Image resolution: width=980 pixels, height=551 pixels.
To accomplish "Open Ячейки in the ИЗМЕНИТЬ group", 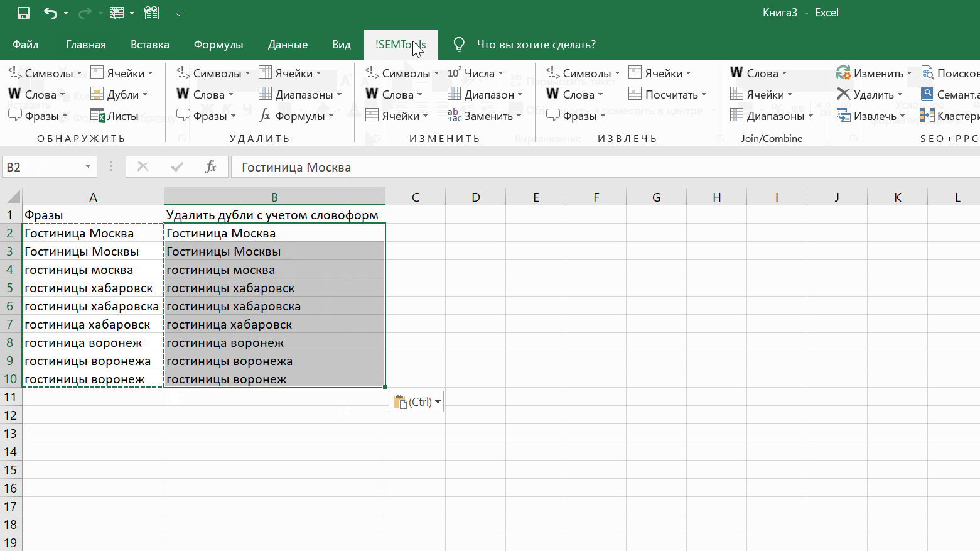I will tap(397, 116).
